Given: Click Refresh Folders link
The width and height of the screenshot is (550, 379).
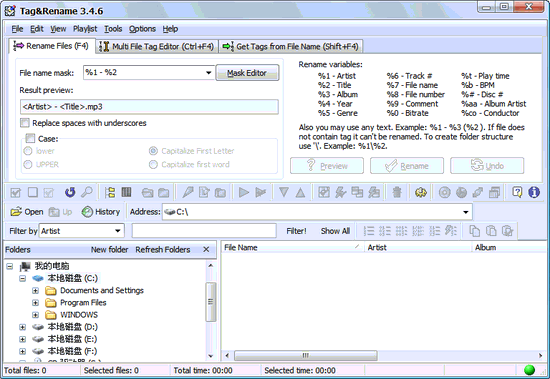Looking at the screenshot, I should pyautogui.click(x=163, y=250).
